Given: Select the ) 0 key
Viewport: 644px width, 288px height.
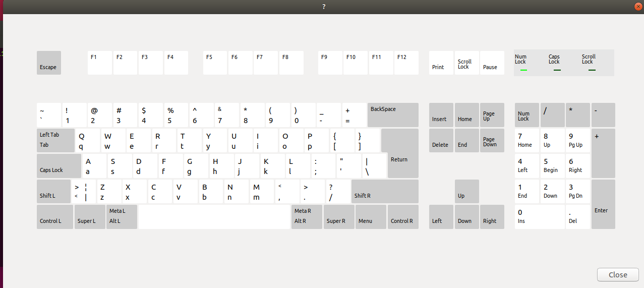Looking at the screenshot, I should [x=304, y=115].
